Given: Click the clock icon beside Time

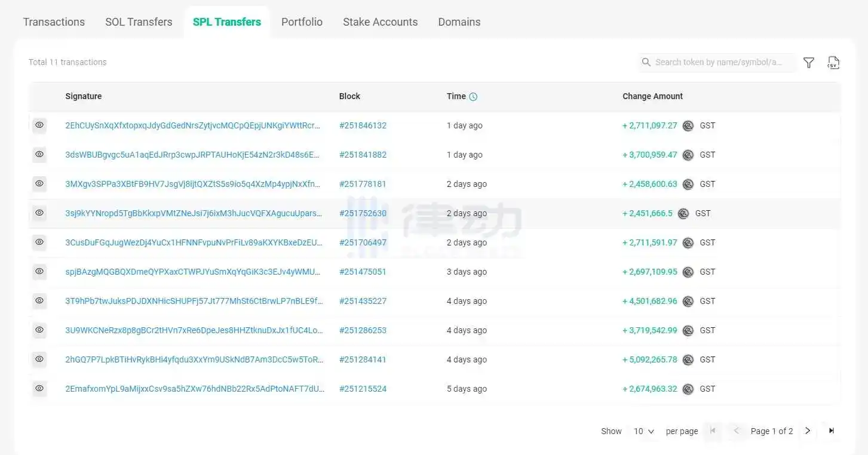Looking at the screenshot, I should tap(473, 97).
